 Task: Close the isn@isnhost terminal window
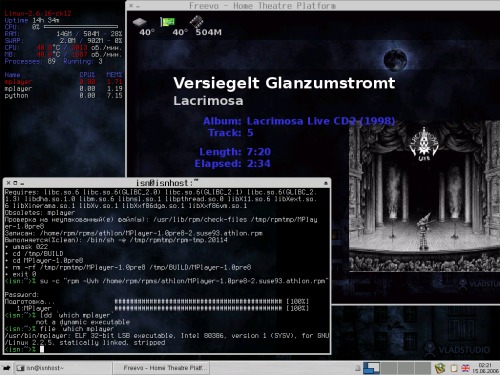[9, 183]
